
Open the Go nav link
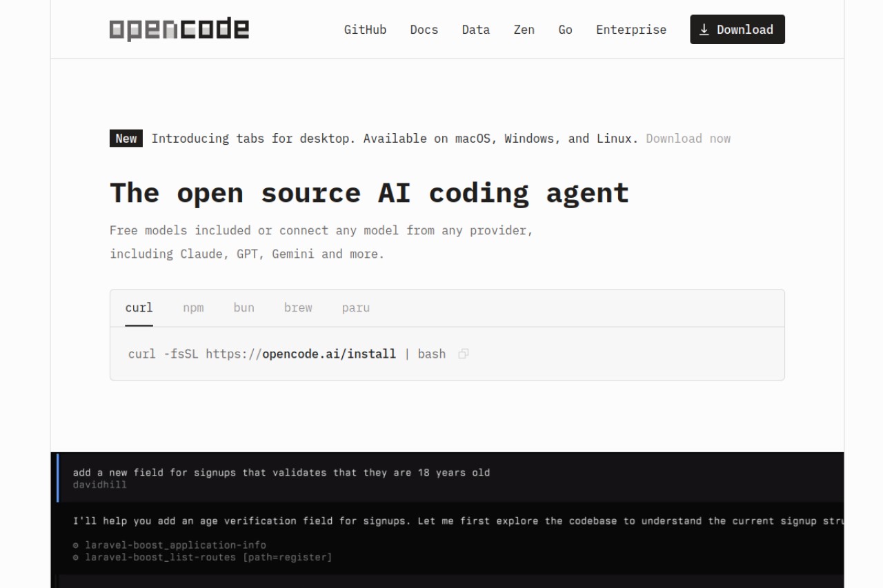(565, 30)
